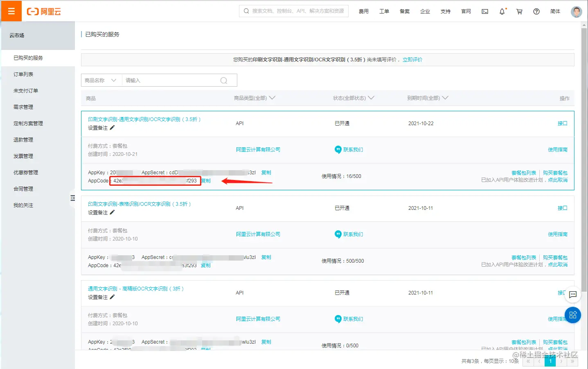
Task: Open 工单 in the top navigation
Action: click(384, 11)
